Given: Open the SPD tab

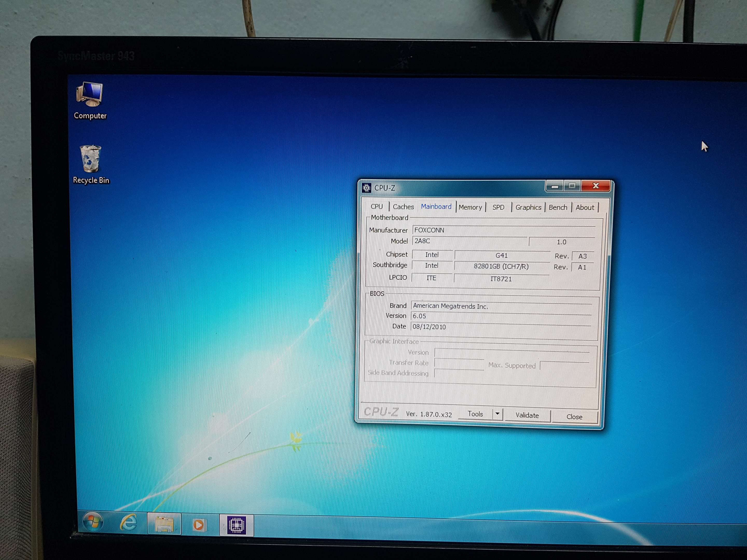Looking at the screenshot, I should [498, 207].
